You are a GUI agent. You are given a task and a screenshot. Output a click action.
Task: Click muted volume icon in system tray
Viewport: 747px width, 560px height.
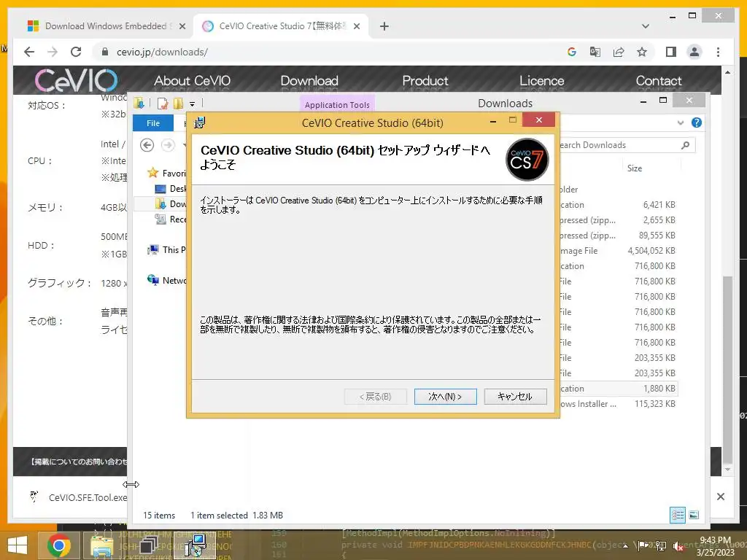pyautogui.click(x=678, y=547)
